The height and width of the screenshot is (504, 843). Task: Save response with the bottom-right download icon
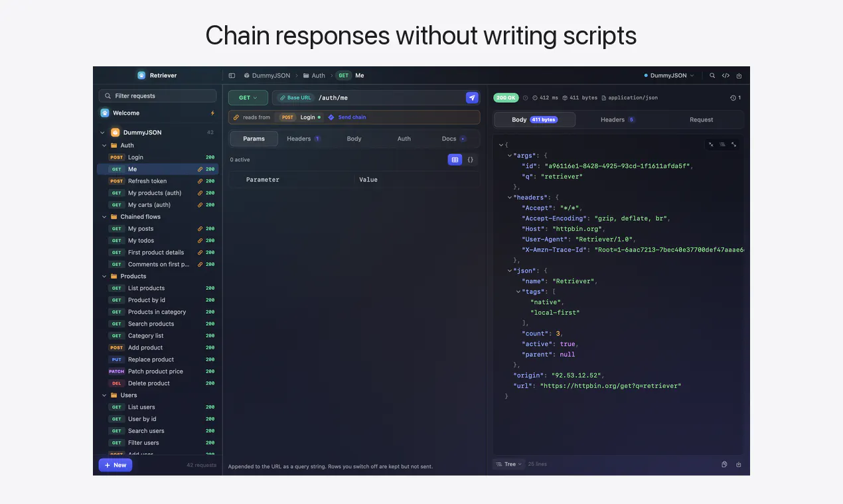[x=739, y=464]
